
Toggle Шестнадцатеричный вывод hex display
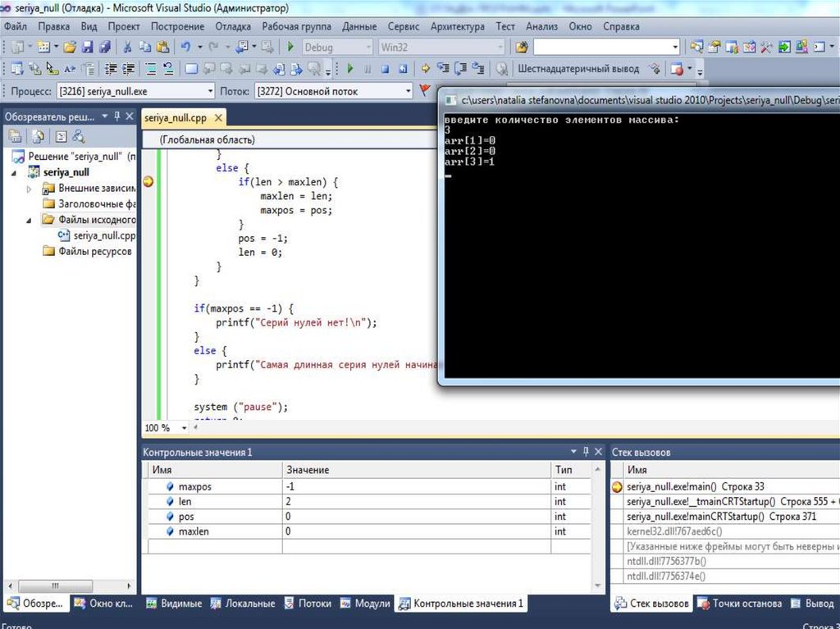577,69
